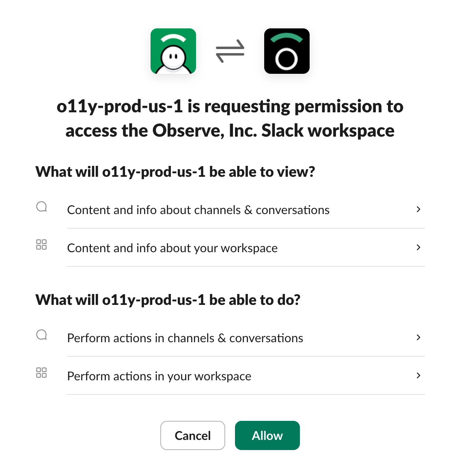Expand chevron for actions in your workspace
Screen dimensions: 474x476
418,375
